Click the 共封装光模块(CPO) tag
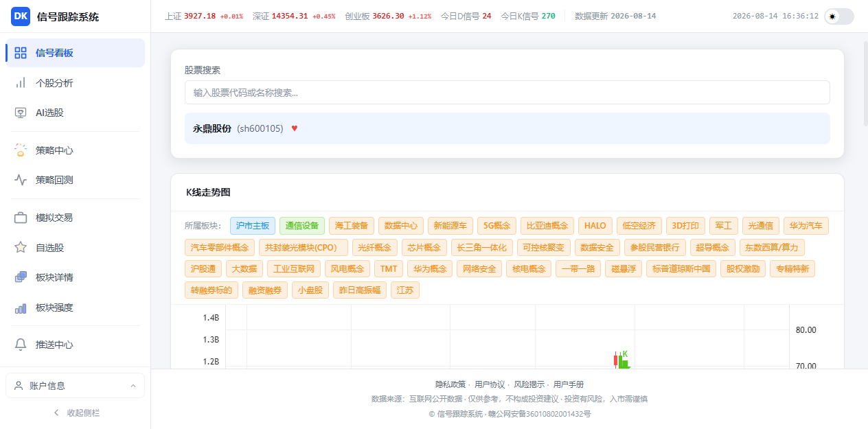 [304, 247]
